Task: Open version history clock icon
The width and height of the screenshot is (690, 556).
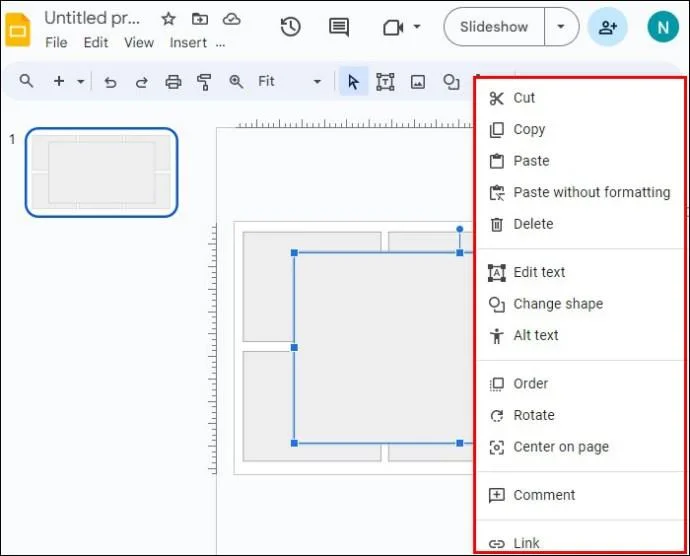Action: coord(290,27)
